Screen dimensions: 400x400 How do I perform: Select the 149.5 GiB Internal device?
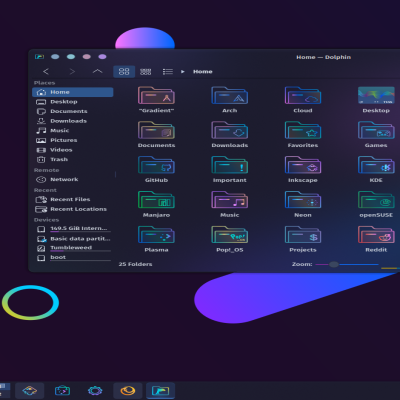73,229
